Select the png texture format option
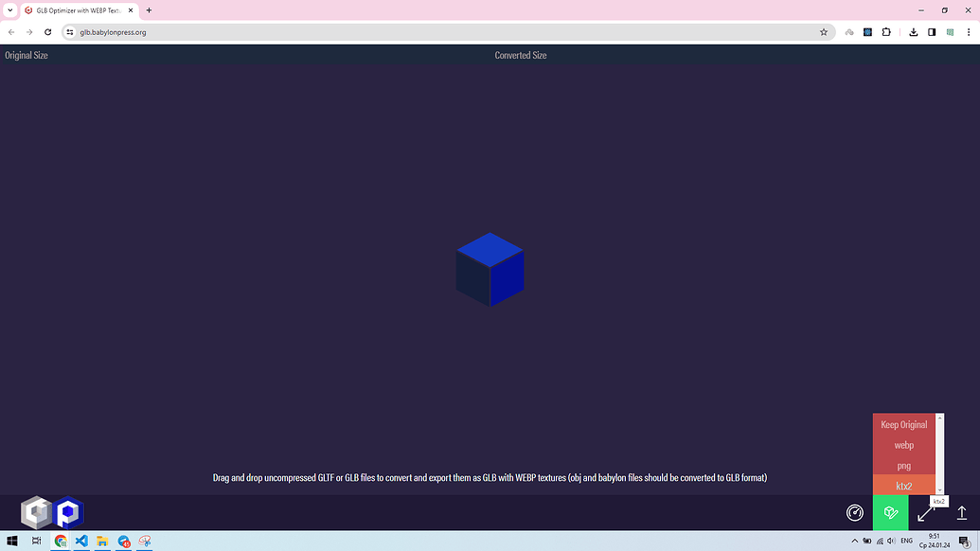 (x=903, y=466)
